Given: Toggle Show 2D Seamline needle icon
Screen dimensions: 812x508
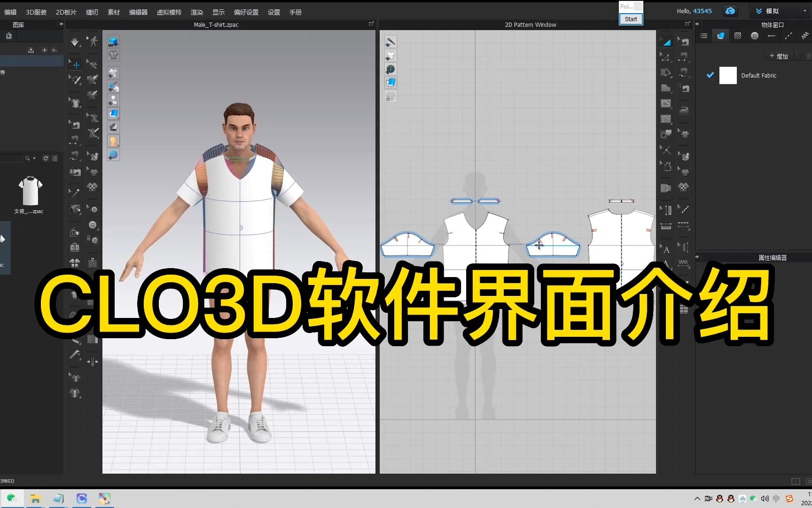Looking at the screenshot, I should [x=390, y=42].
